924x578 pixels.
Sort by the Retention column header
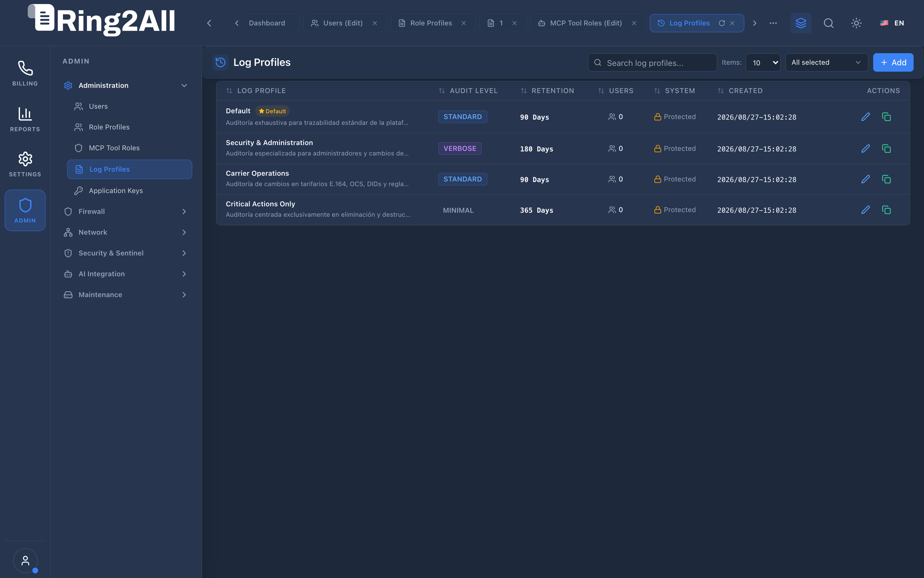tap(547, 90)
